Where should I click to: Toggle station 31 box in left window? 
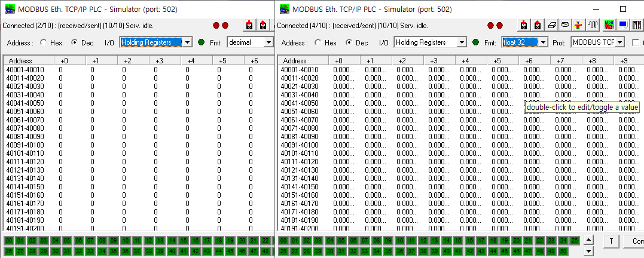(x=68, y=251)
